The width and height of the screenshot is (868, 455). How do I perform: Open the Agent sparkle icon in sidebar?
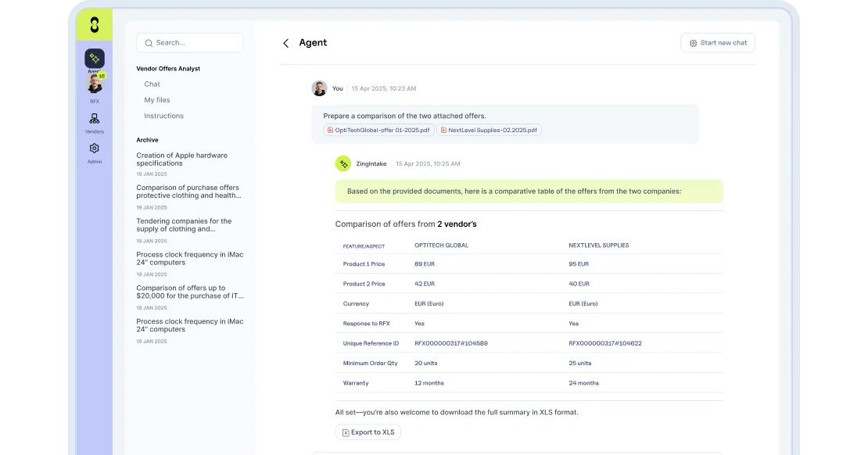[x=95, y=59]
